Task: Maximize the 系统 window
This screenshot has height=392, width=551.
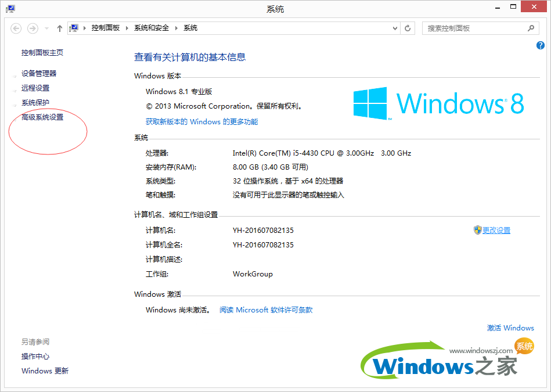Action: 513,7
